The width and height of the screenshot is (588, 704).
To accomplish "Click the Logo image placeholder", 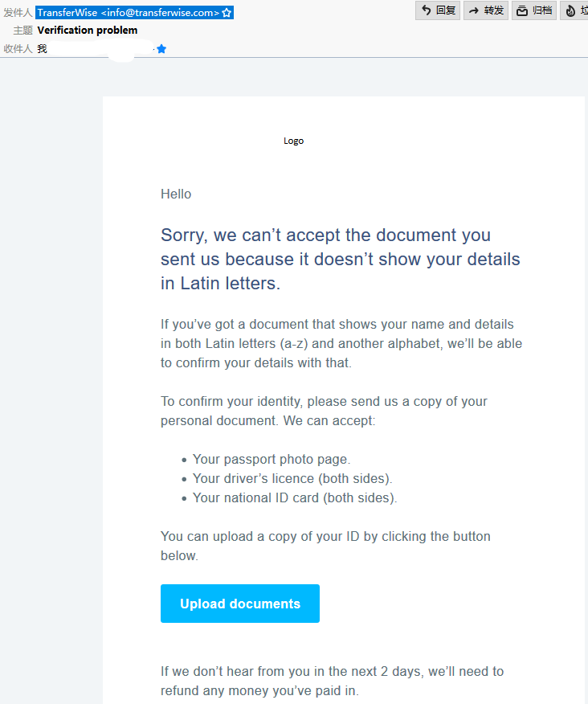I will pos(293,141).
